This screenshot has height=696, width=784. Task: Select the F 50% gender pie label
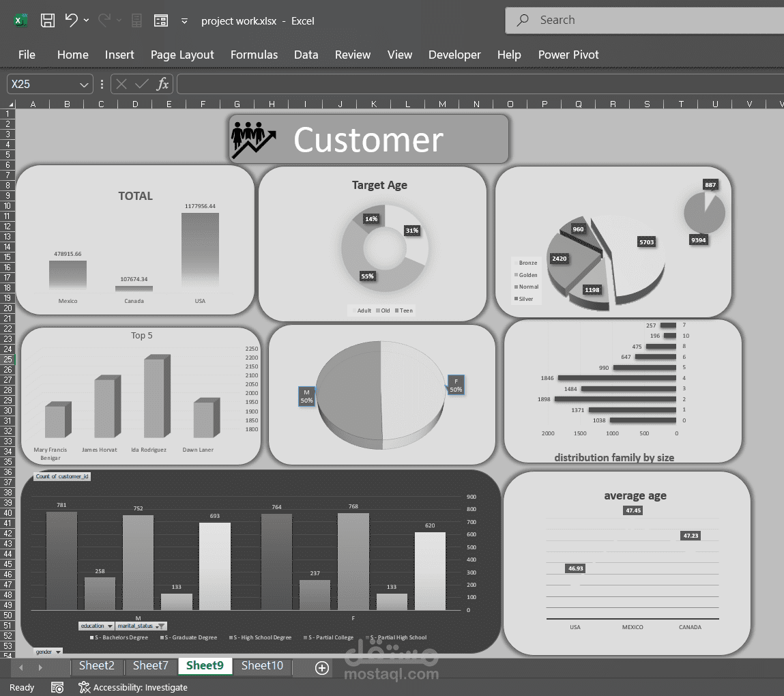(456, 386)
